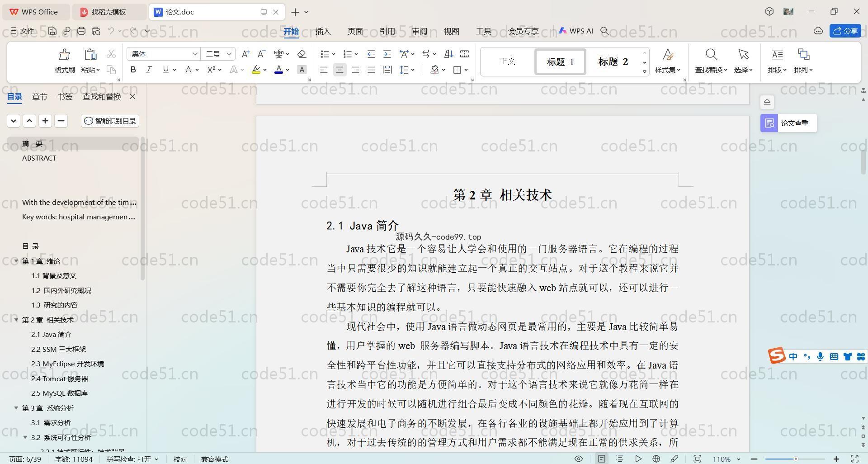
Task: Collapse 第1章 绪论 in outline tree
Action: [x=16, y=261]
